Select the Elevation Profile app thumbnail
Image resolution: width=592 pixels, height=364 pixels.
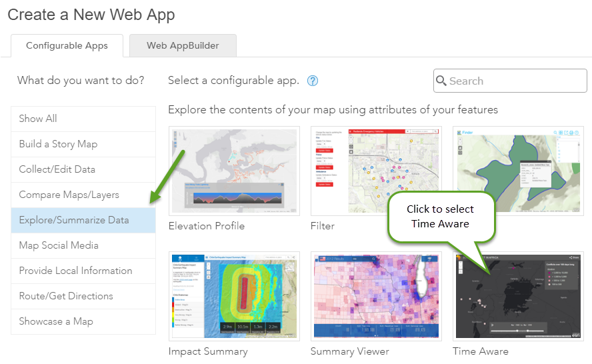(x=234, y=171)
